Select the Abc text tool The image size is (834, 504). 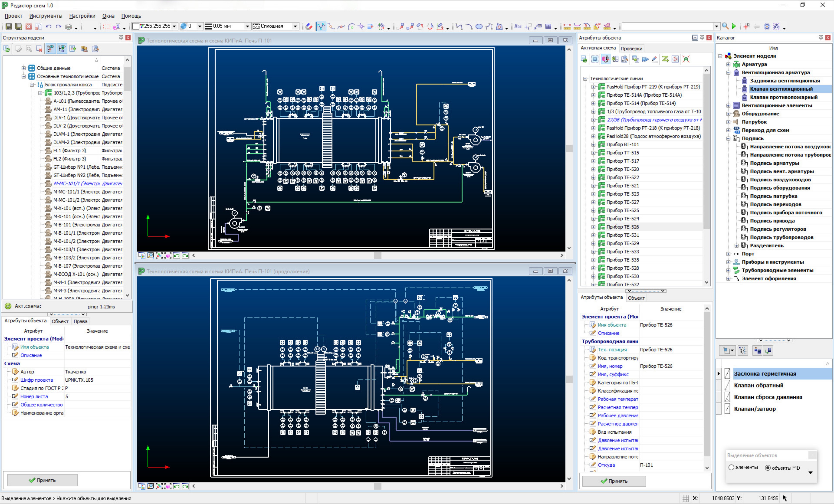(518, 26)
